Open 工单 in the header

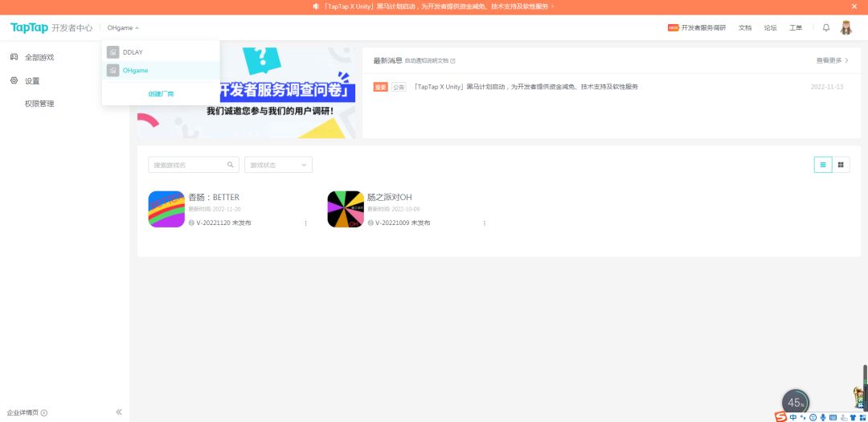[796, 27]
